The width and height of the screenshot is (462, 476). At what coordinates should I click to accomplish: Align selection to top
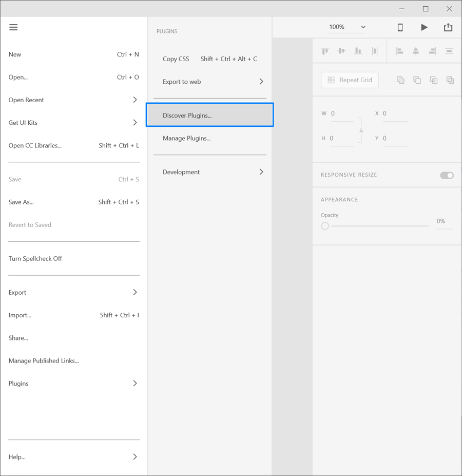(x=324, y=51)
